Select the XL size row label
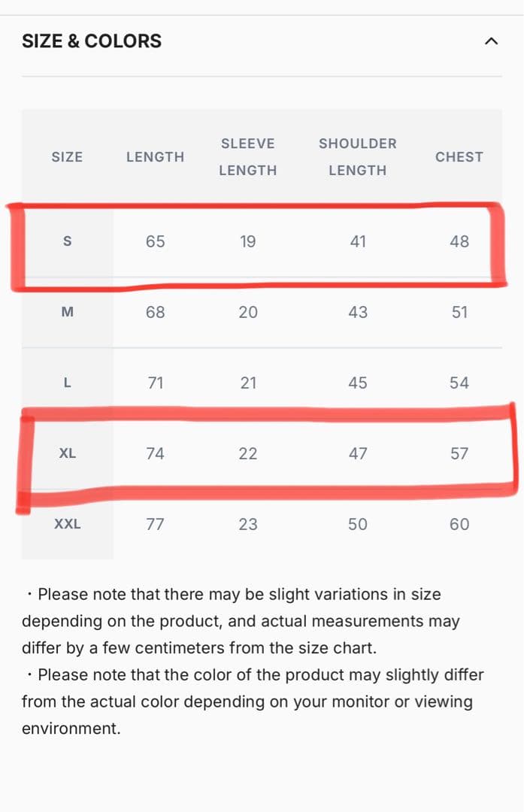This screenshot has height=812, width=524. click(x=67, y=453)
